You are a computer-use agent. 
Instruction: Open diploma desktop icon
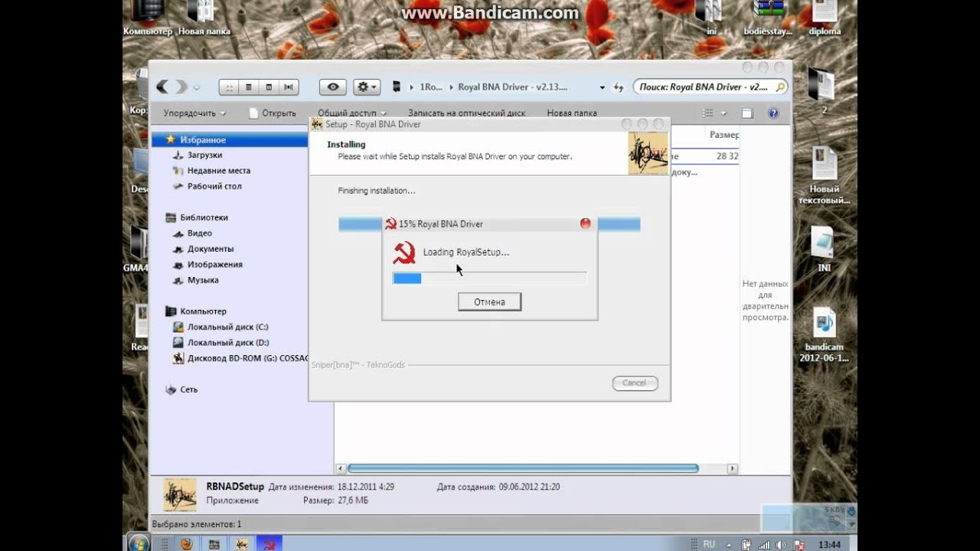coord(824,18)
